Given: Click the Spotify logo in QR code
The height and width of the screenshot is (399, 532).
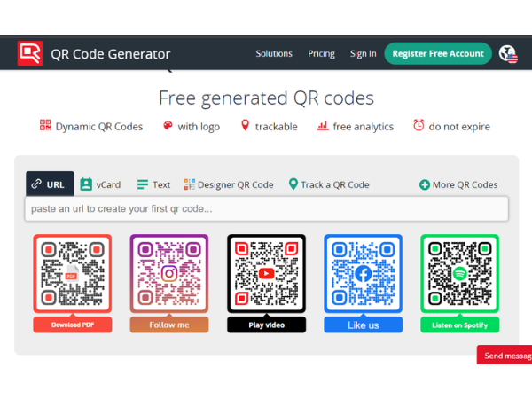Looking at the screenshot, I should pyautogui.click(x=459, y=273).
